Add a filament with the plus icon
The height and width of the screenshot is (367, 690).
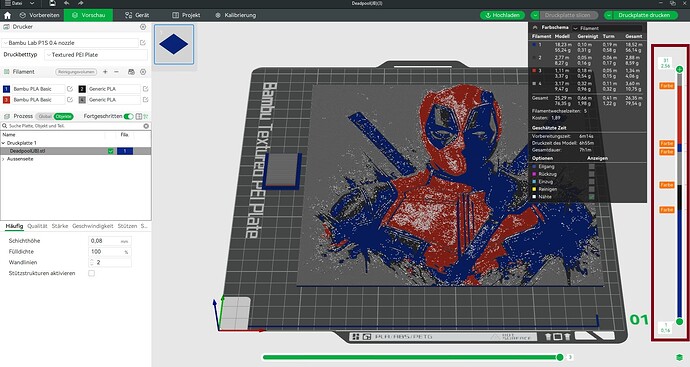tap(105, 72)
